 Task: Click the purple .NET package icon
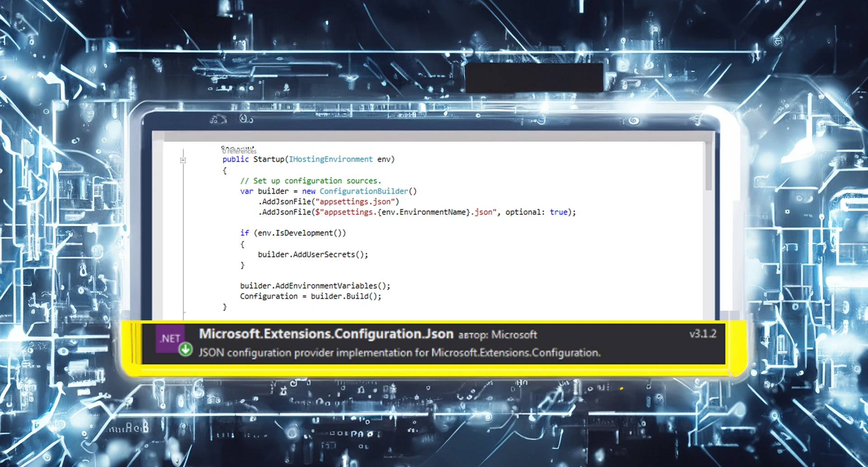tap(170, 338)
